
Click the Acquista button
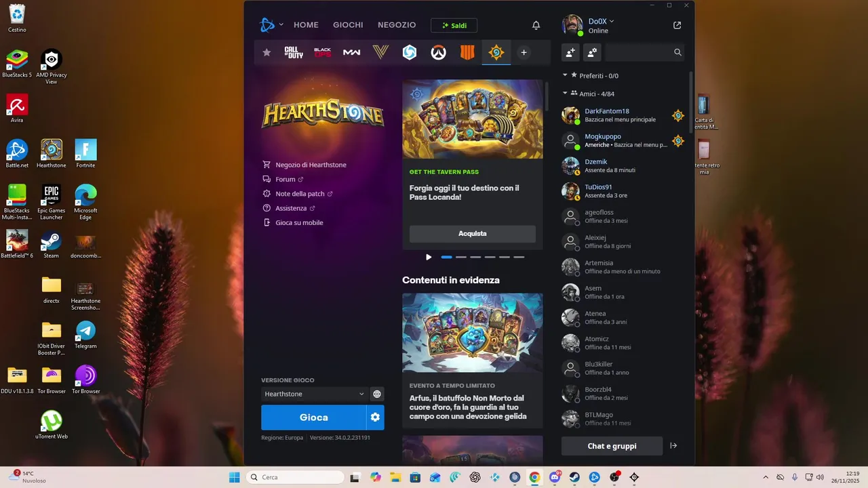tap(473, 233)
